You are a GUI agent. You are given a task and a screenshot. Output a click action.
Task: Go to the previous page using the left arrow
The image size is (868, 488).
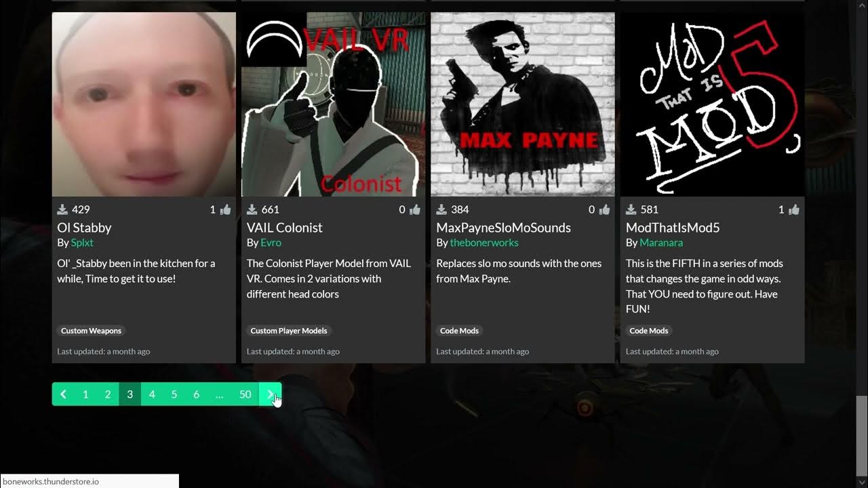63,394
